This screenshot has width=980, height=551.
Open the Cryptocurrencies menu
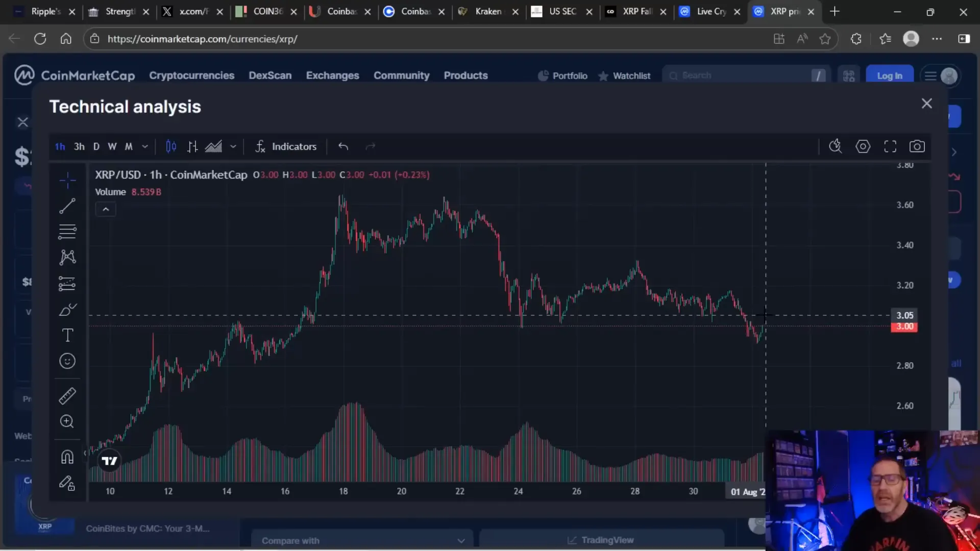192,76
